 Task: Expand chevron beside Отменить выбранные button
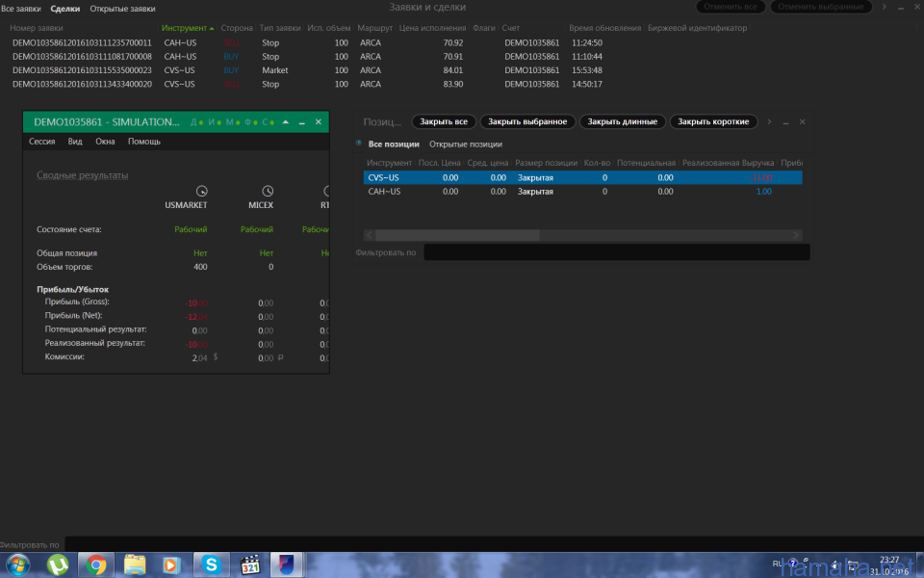click(884, 7)
